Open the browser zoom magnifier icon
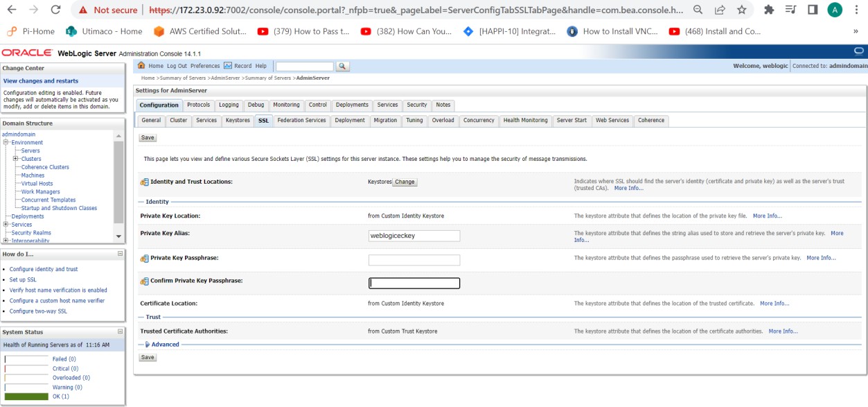The image size is (868, 407). point(698,10)
